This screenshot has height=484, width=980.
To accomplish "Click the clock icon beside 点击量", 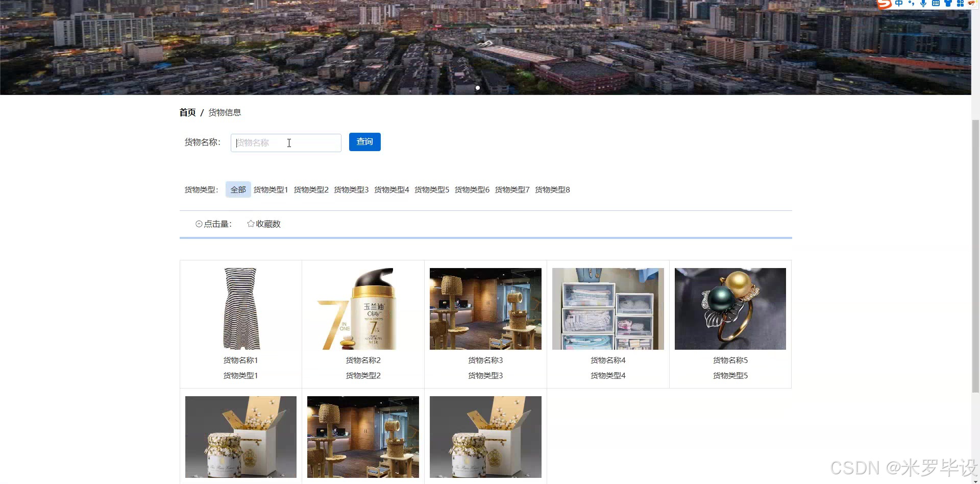I will pyautogui.click(x=199, y=224).
